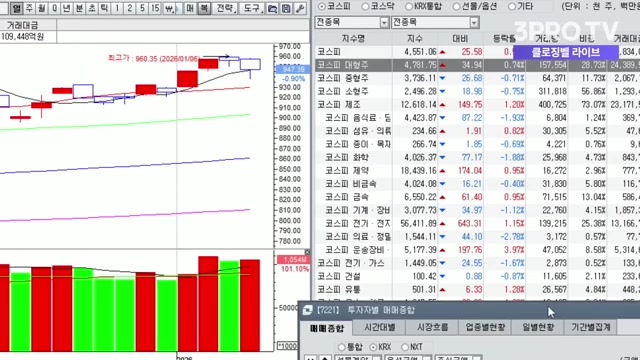Open the 업종별현황 tab
Screen dimensions: 640x360
click(485, 327)
